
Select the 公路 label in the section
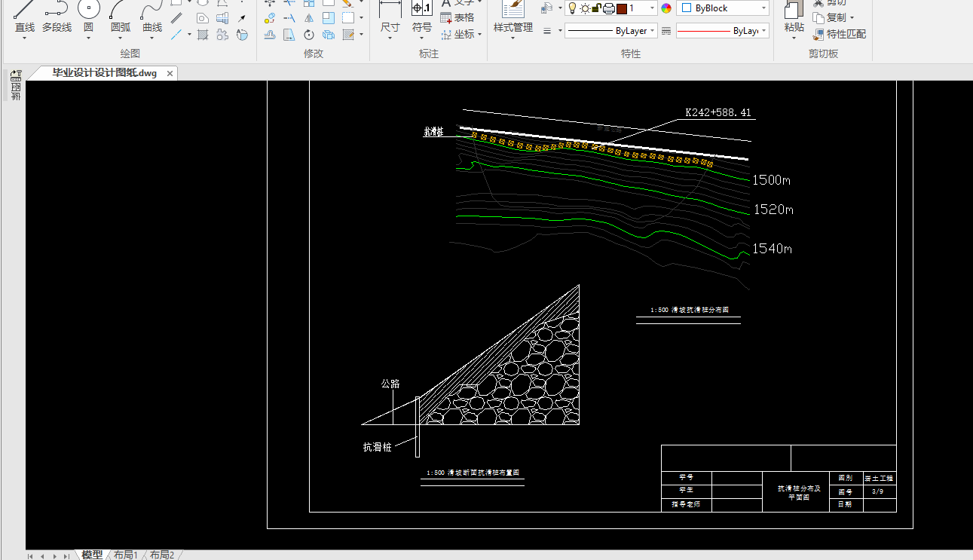(x=390, y=384)
